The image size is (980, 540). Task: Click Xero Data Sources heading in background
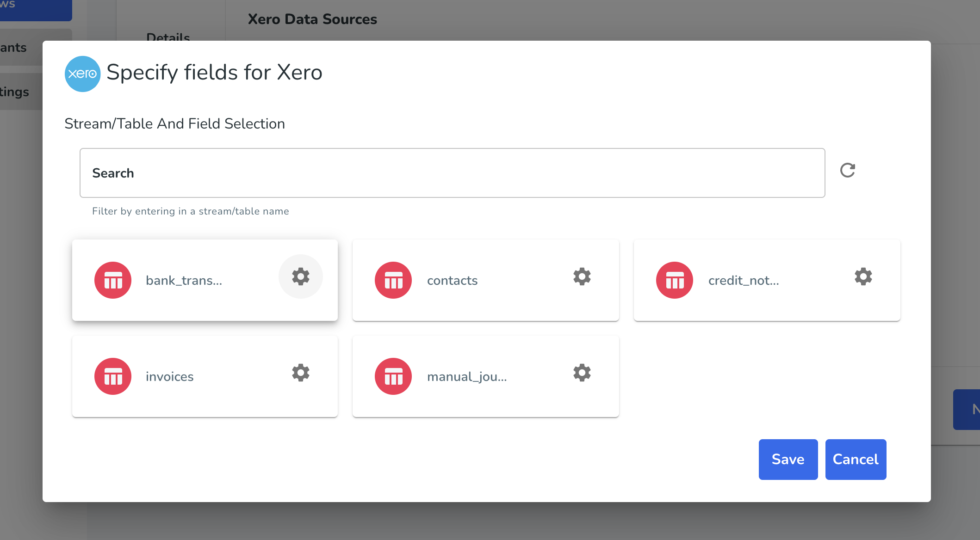click(x=312, y=19)
